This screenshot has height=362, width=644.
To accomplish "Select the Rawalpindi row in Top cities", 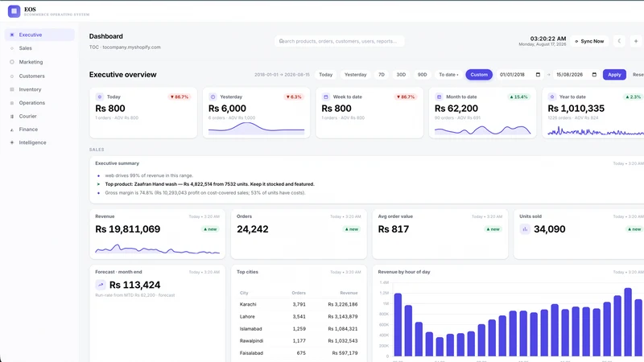I will [x=299, y=340].
